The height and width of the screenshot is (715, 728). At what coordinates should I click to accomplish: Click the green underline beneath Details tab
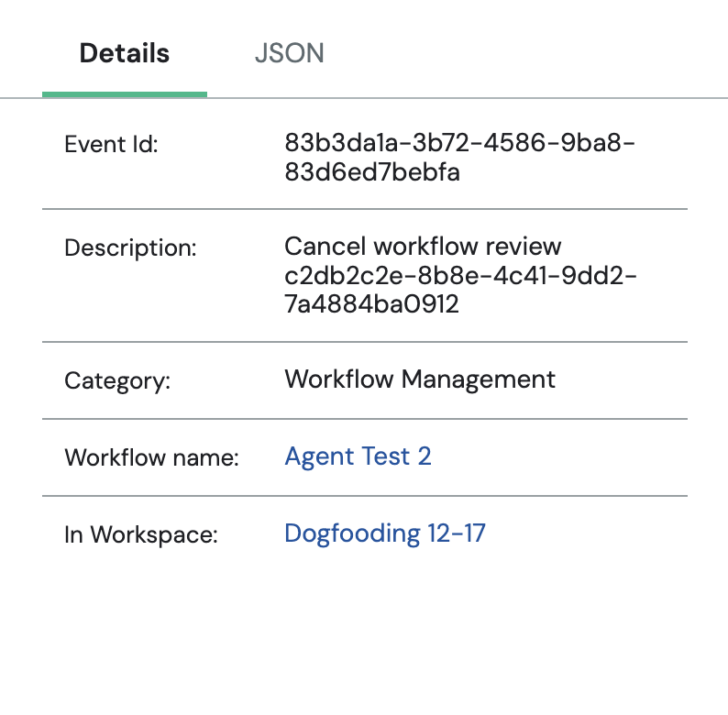pyautogui.click(x=125, y=93)
